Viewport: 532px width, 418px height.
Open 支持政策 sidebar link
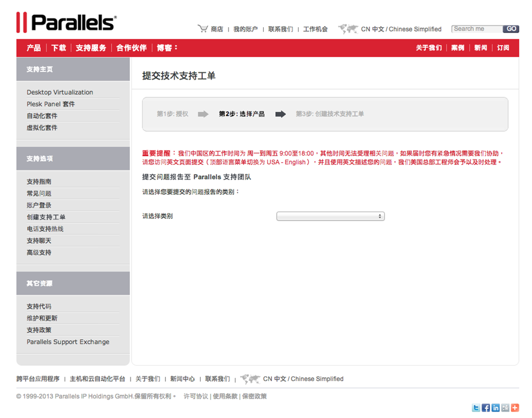point(39,330)
